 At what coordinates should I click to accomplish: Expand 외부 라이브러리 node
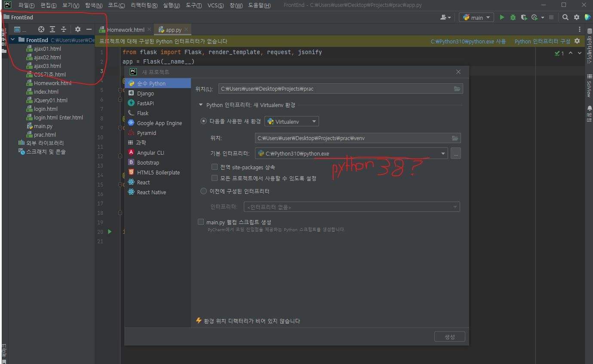[40, 143]
